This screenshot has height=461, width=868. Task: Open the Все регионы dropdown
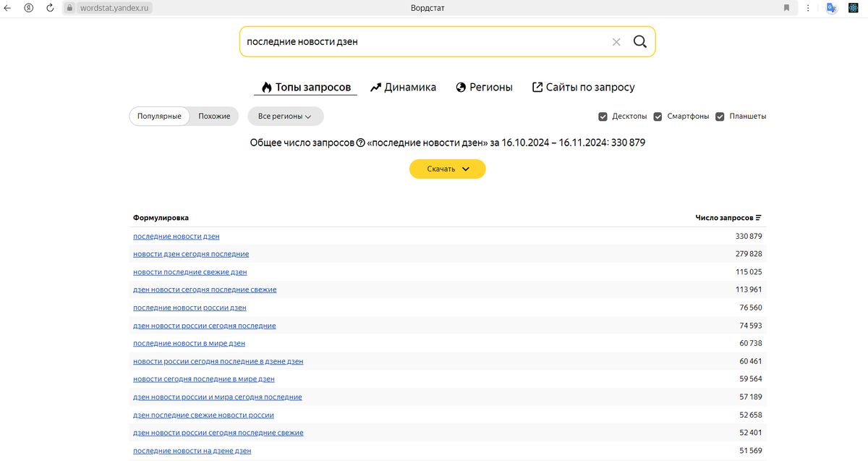point(285,117)
